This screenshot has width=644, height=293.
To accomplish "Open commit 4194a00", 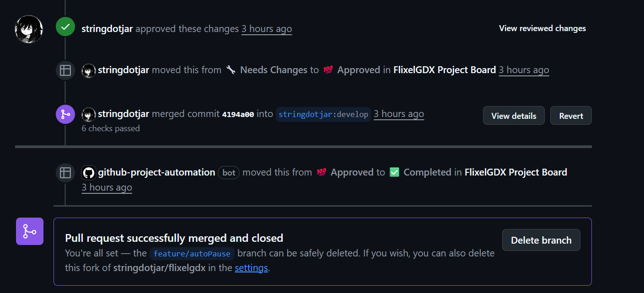I will (238, 114).
